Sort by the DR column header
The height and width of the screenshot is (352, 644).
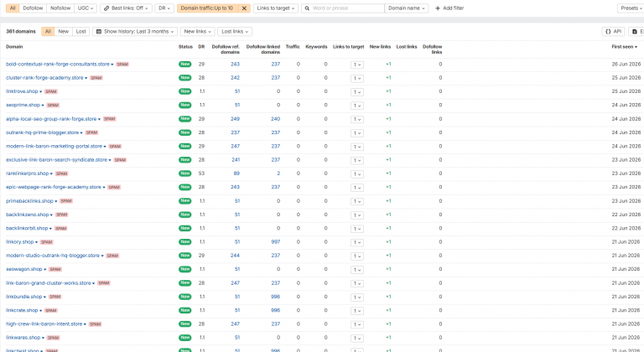[201, 47]
